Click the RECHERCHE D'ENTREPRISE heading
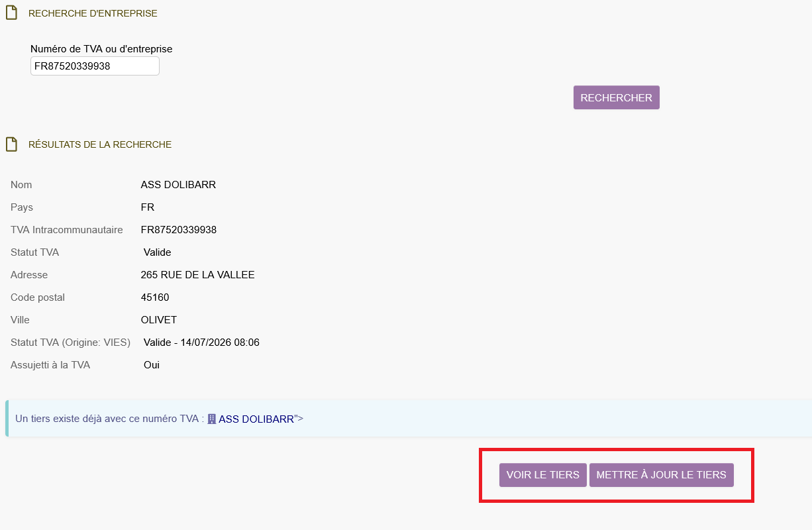The image size is (812, 530). pos(93,13)
